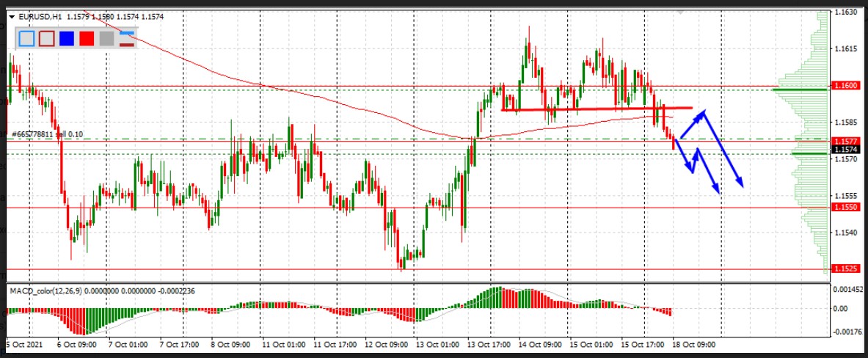868x358 pixels.
Task: Click the EURUSD,H1 chart title
Action: point(40,17)
